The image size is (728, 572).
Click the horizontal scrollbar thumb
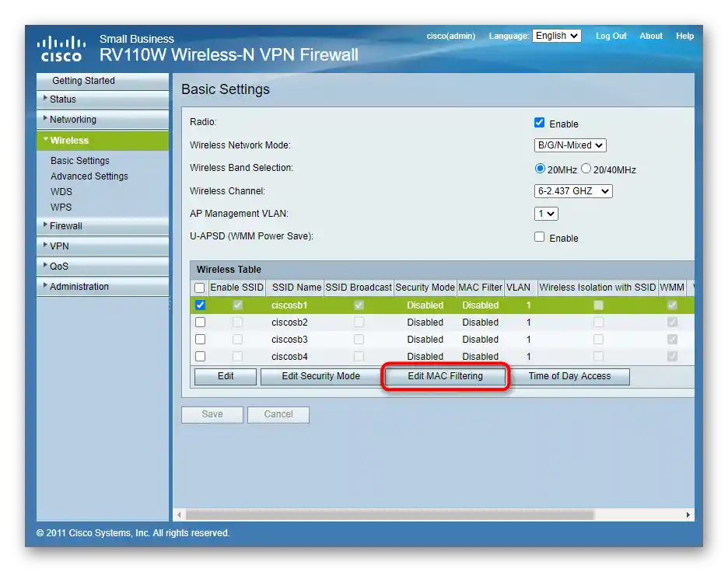(390, 514)
